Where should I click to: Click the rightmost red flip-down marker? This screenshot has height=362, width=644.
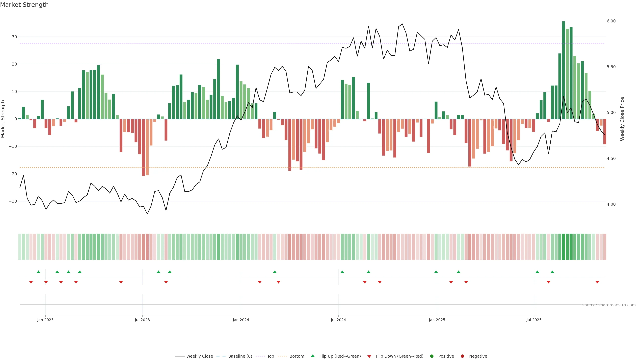click(x=597, y=282)
